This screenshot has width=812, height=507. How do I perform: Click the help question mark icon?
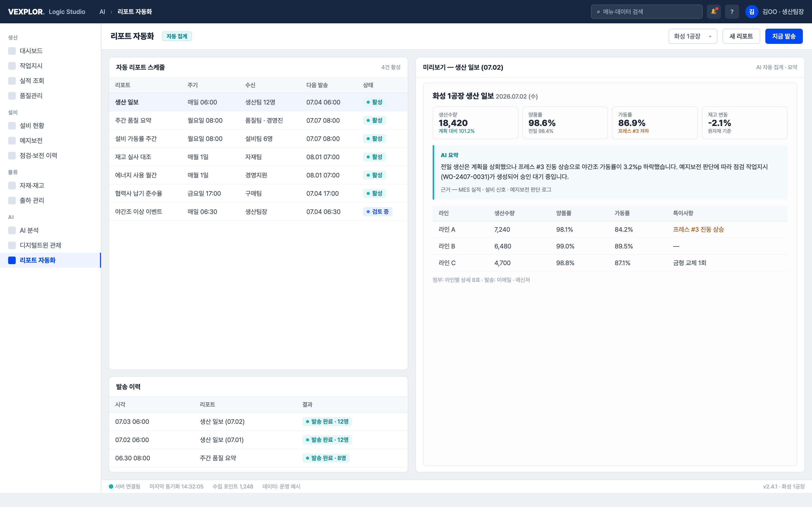pos(732,12)
